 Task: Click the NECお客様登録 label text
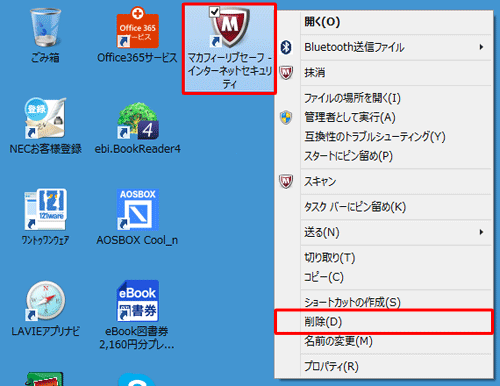coord(46,149)
